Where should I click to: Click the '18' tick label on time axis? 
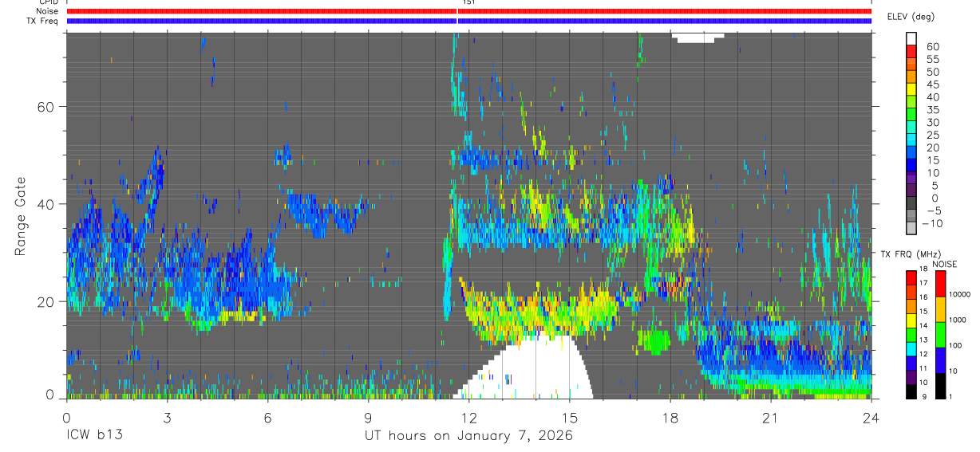tap(670, 418)
